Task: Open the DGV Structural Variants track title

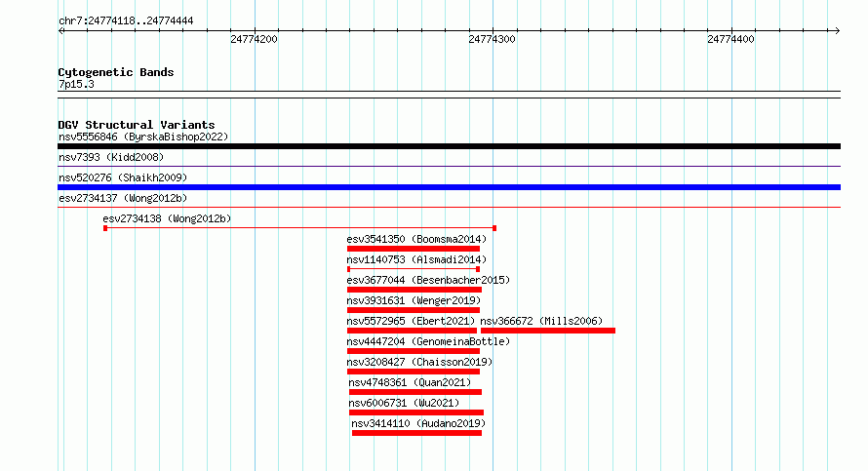Action: pos(137,125)
